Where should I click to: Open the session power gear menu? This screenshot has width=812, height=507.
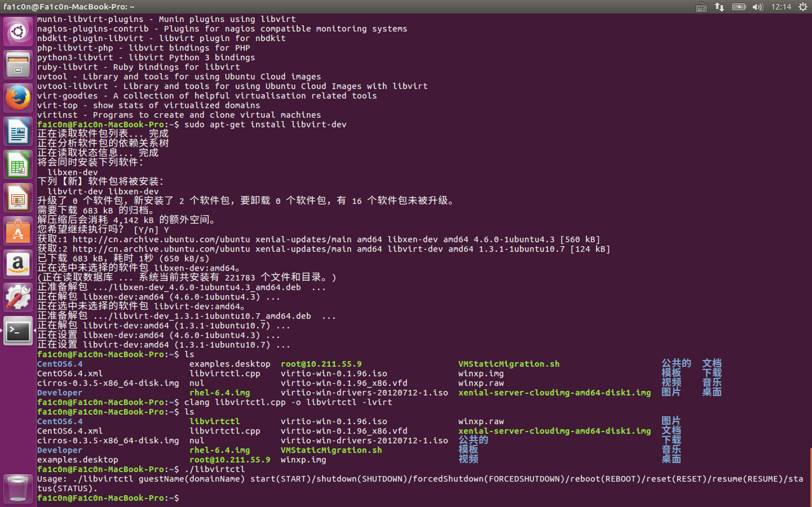click(x=803, y=7)
